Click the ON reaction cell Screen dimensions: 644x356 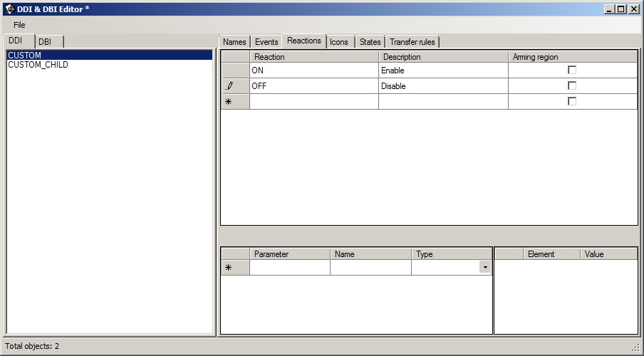coord(313,70)
